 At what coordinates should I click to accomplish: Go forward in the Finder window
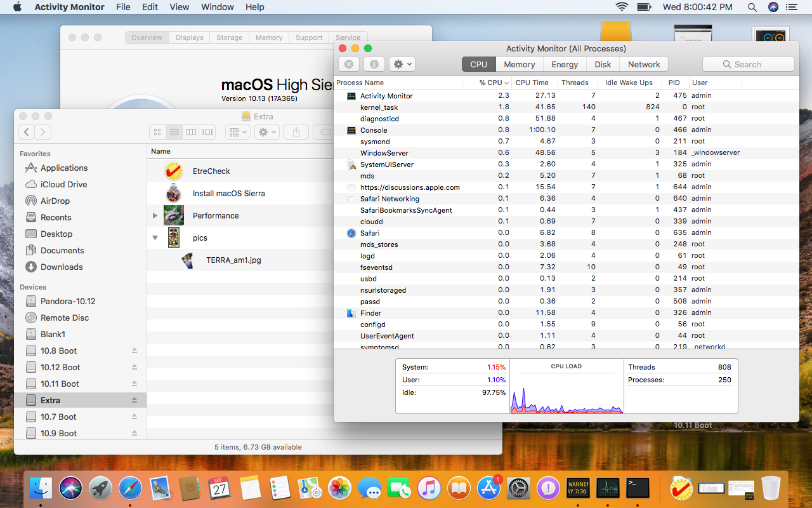pos(43,132)
